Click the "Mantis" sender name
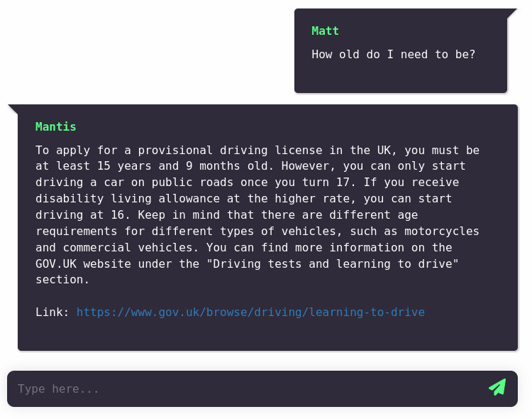This screenshot has width=532, height=419. point(55,127)
